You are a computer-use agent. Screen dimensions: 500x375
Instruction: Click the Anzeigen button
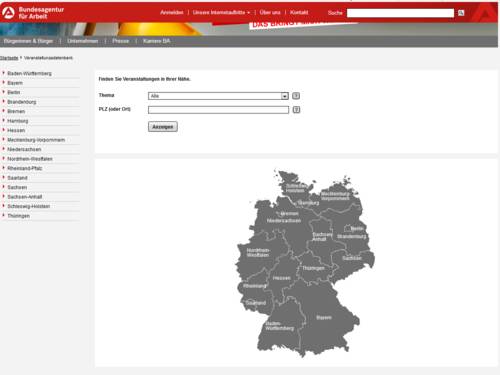click(x=163, y=127)
